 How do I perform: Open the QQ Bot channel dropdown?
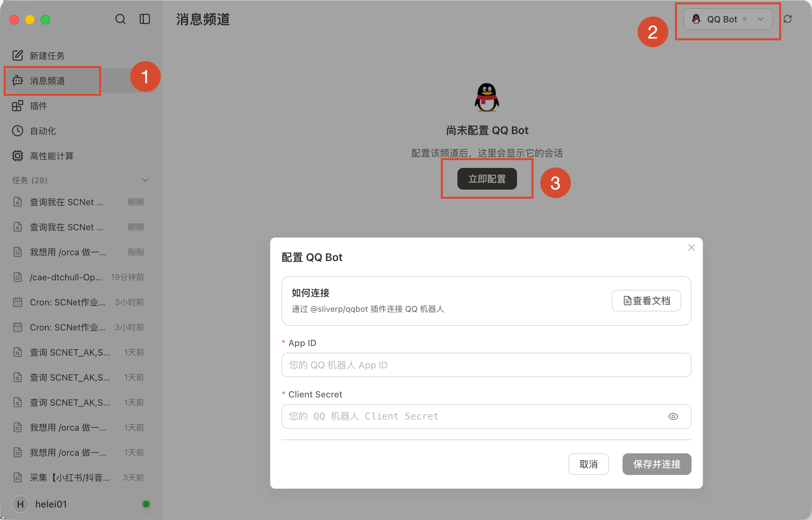(728, 19)
